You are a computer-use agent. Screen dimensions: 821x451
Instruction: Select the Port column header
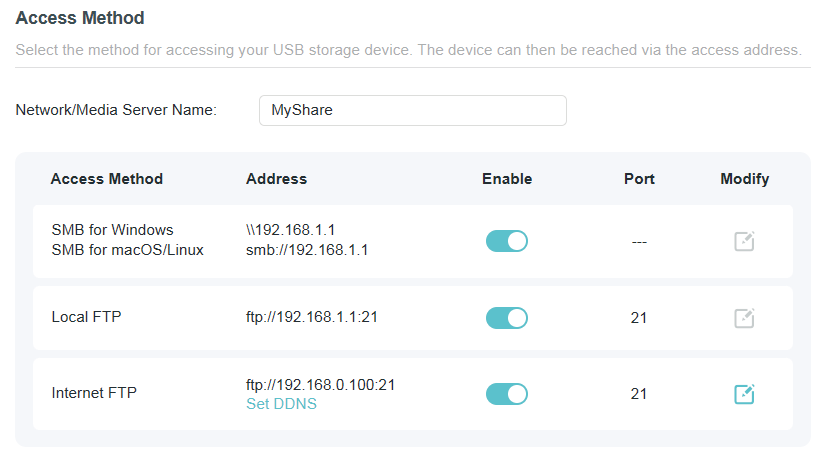(639, 179)
